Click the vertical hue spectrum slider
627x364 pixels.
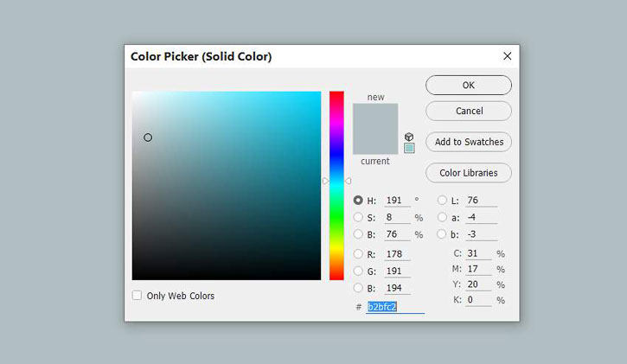click(336, 185)
